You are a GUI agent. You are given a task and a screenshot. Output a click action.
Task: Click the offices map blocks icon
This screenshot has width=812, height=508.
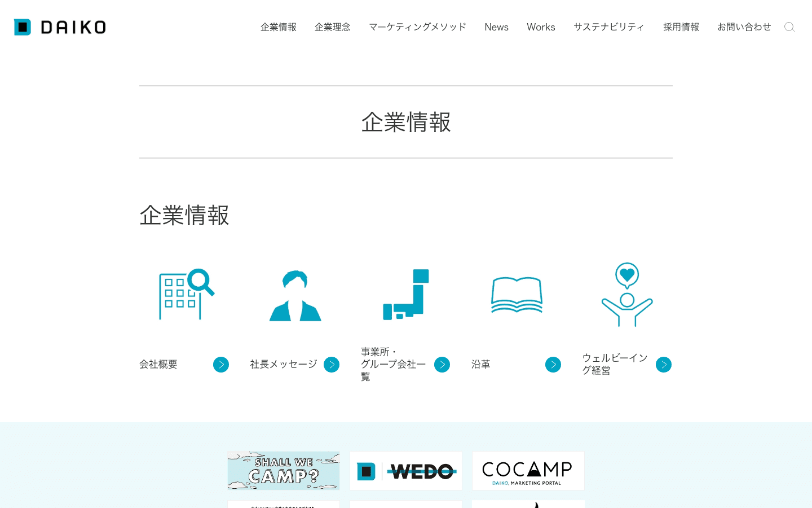pyautogui.click(x=406, y=295)
